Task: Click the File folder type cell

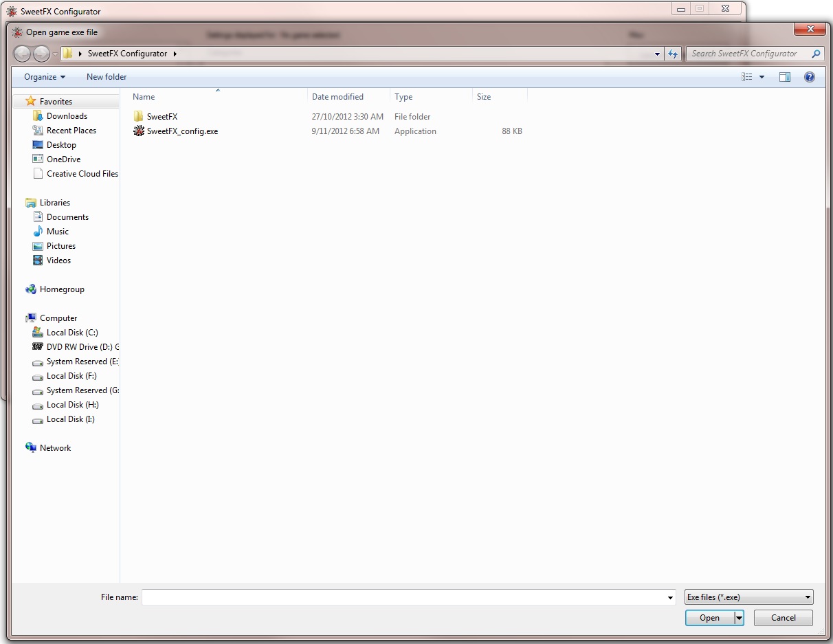Action: tap(412, 117)
